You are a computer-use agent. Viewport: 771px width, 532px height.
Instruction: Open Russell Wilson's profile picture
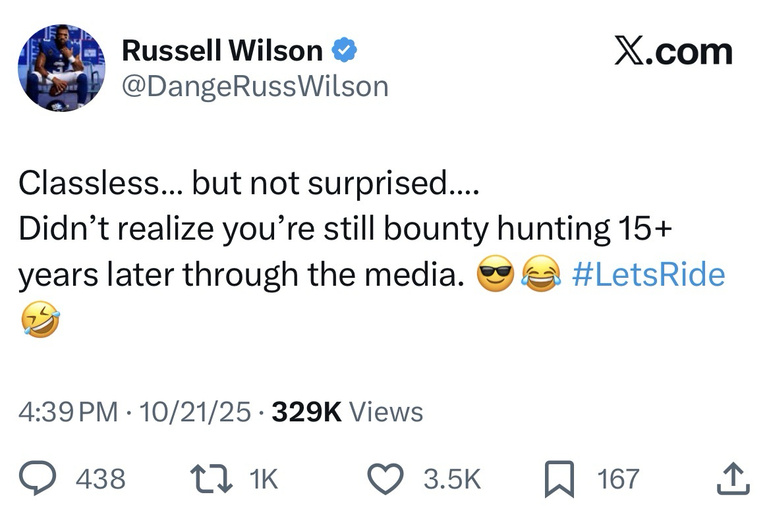[62, 68]
